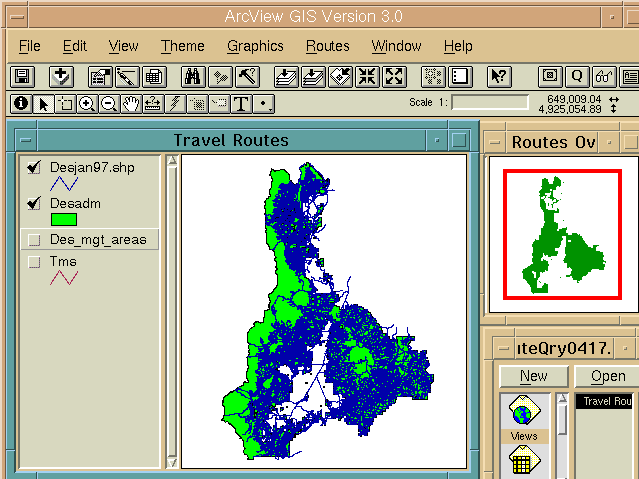Image resolution: width=639 pixels, height=479 pixels.
Task: Select the Select Feature box tool
Action: (x=65, y=104)
